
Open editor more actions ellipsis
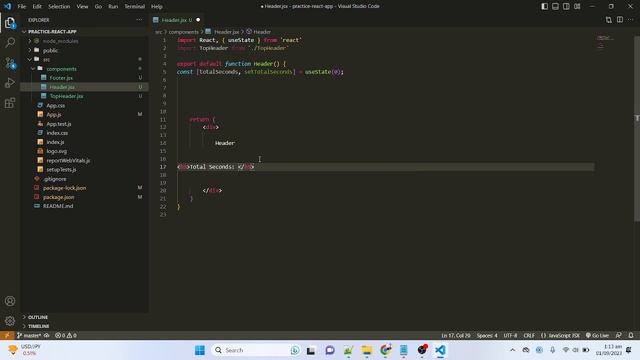[x=631, y=20]
